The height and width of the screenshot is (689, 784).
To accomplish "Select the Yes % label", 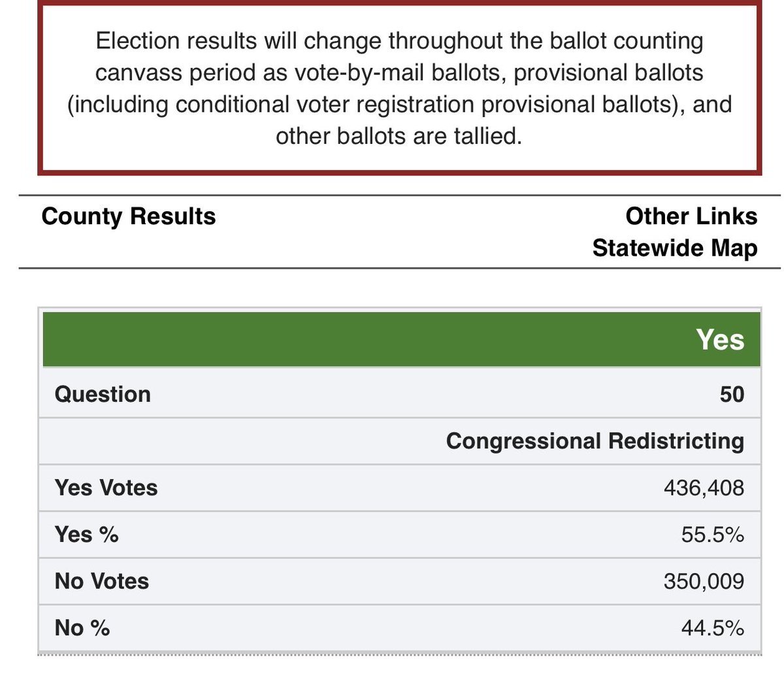I will click(x=86, y=534).
